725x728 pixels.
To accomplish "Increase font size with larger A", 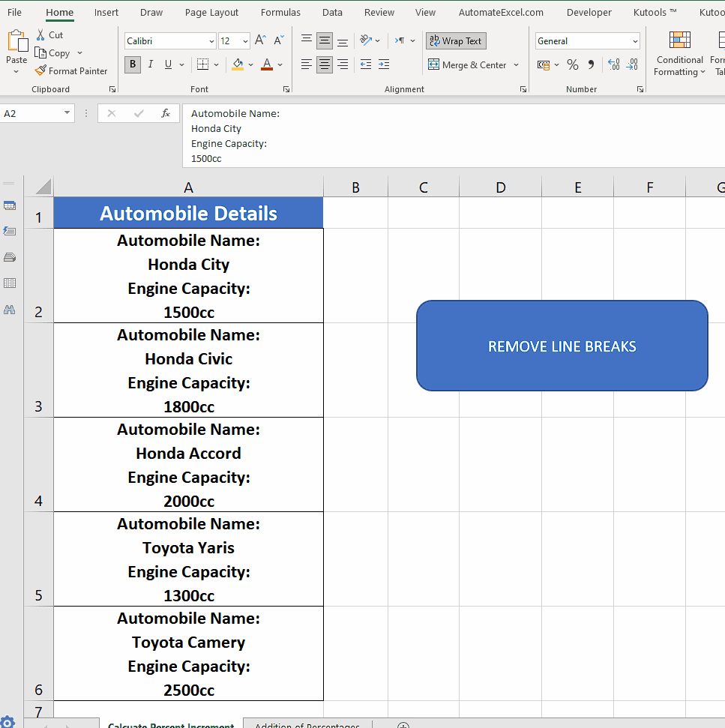I will coord(260,40).
